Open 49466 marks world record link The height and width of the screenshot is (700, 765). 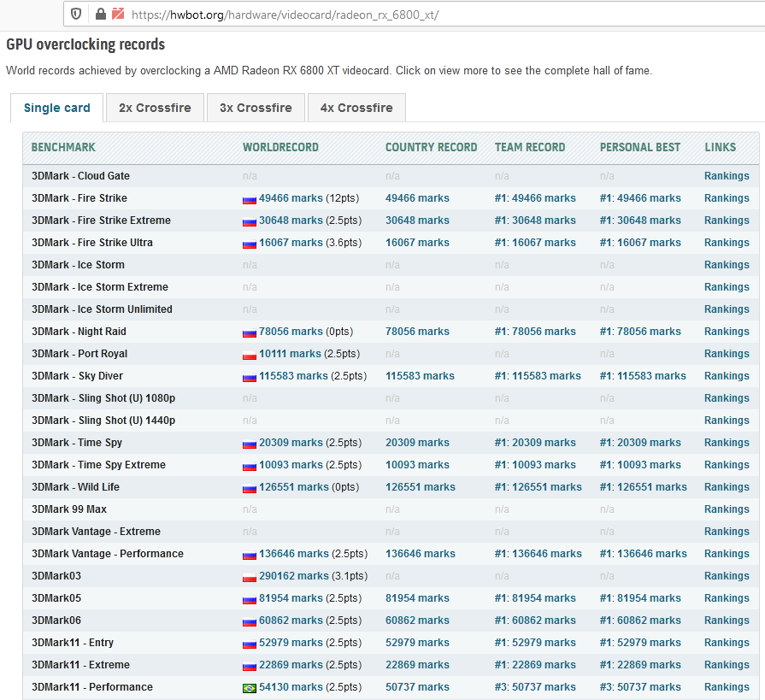click(291, 198)
